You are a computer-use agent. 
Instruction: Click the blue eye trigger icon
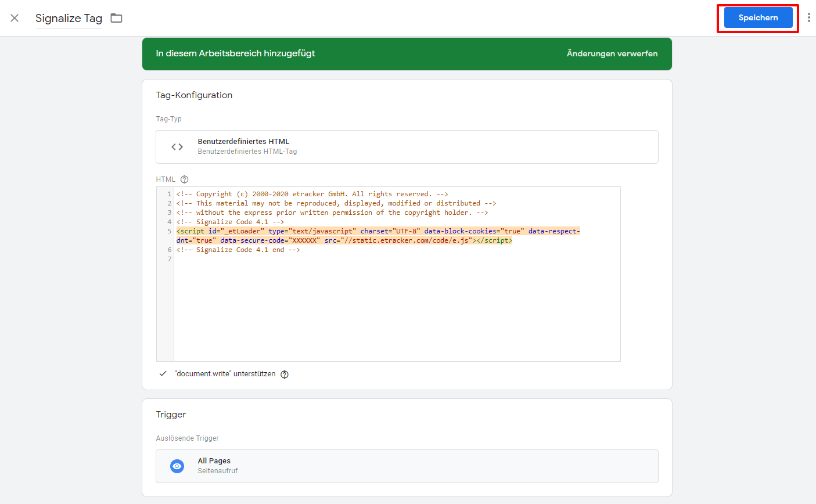[177, 466]
